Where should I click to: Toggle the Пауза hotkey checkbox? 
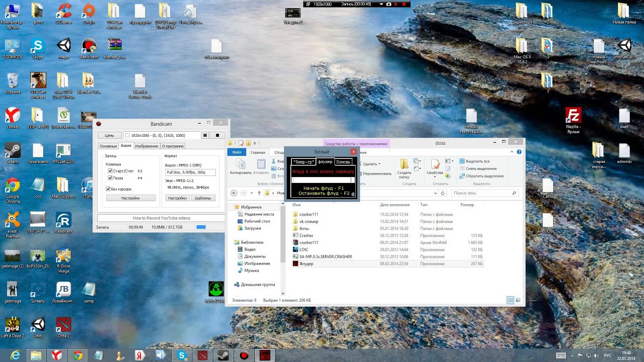coord(110,178)
